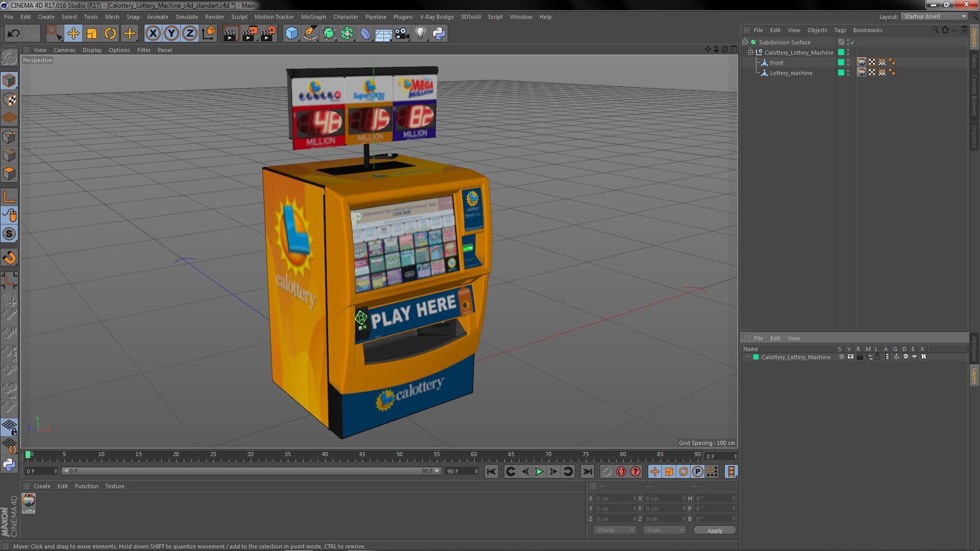
Task: Select the Rotate tool in the toolbar
Action: (110, 34)
